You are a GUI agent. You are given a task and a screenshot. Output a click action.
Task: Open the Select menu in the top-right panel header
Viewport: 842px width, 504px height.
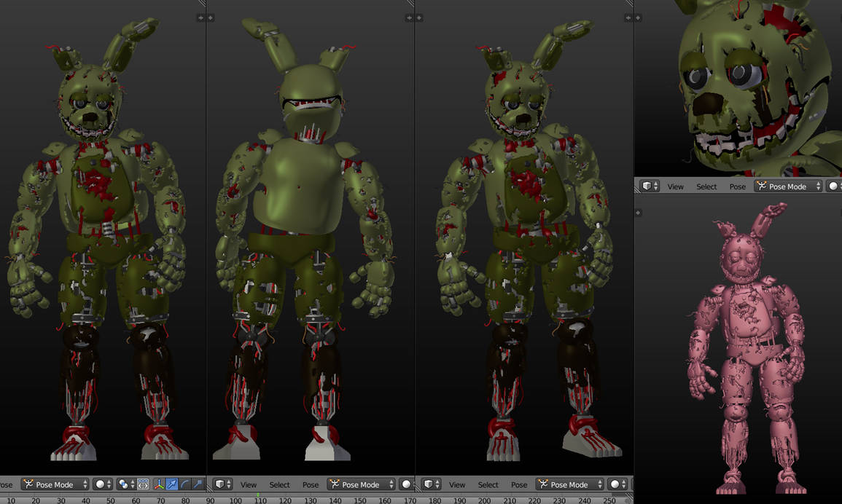(706, 186)
